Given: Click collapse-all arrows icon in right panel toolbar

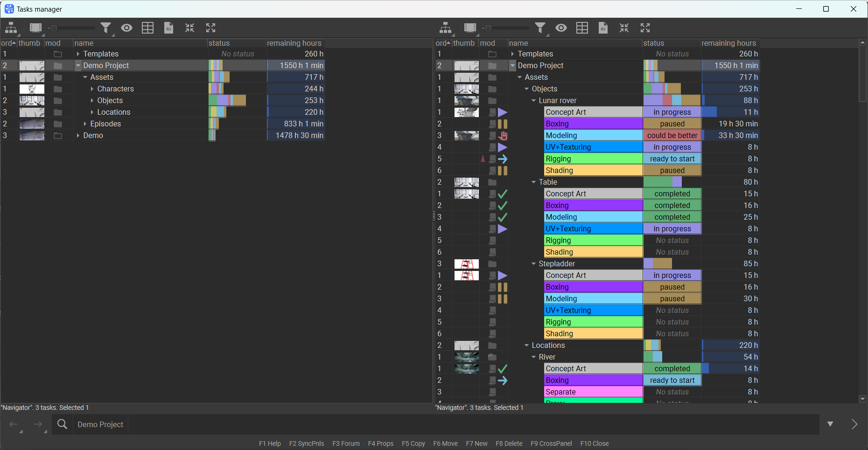Looking at the screenshot, I should (x=624, y=28).
